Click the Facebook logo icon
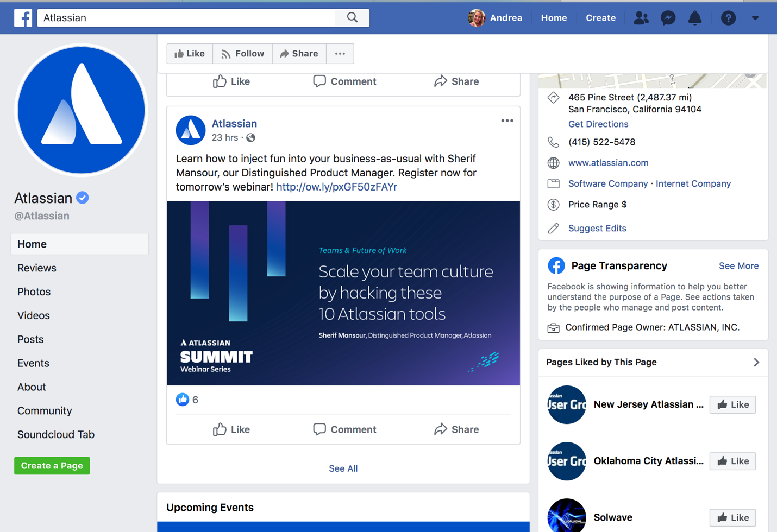Image resolution: width=777 pixels, height=532 pixels. pos(23,18)
